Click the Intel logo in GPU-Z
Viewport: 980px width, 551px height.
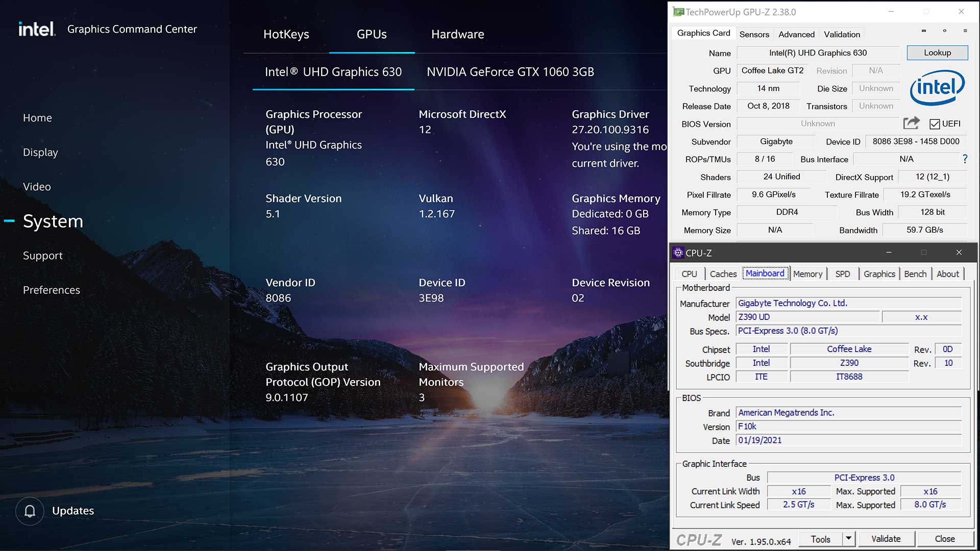tap(937, 88)
